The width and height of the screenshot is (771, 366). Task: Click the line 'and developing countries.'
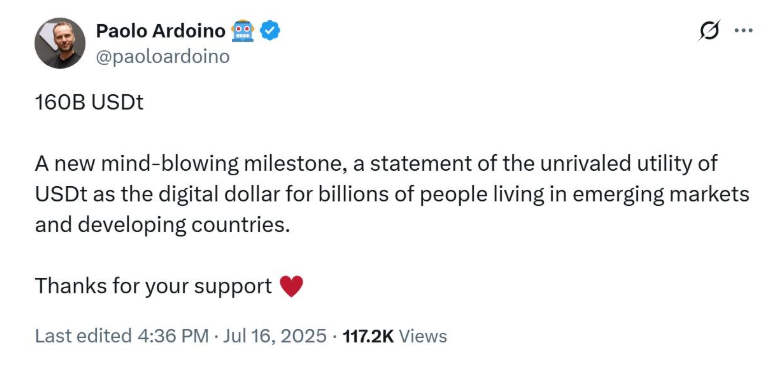tap(160, 225)
